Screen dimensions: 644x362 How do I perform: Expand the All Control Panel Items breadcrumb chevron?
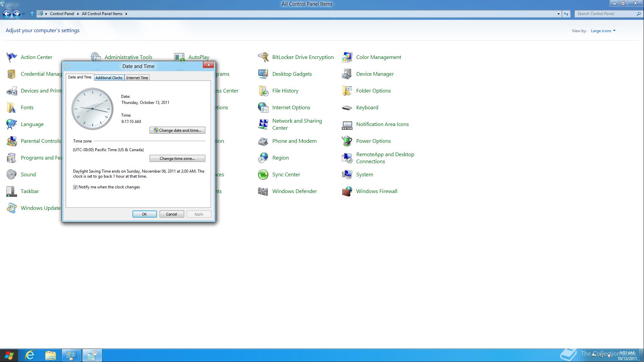(x=126, y=14)
